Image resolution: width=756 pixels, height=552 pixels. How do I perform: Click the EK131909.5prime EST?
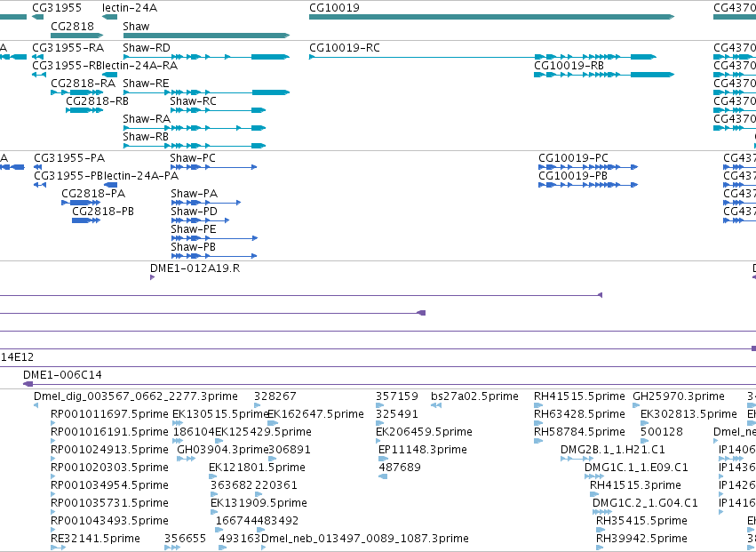point(215,512)
